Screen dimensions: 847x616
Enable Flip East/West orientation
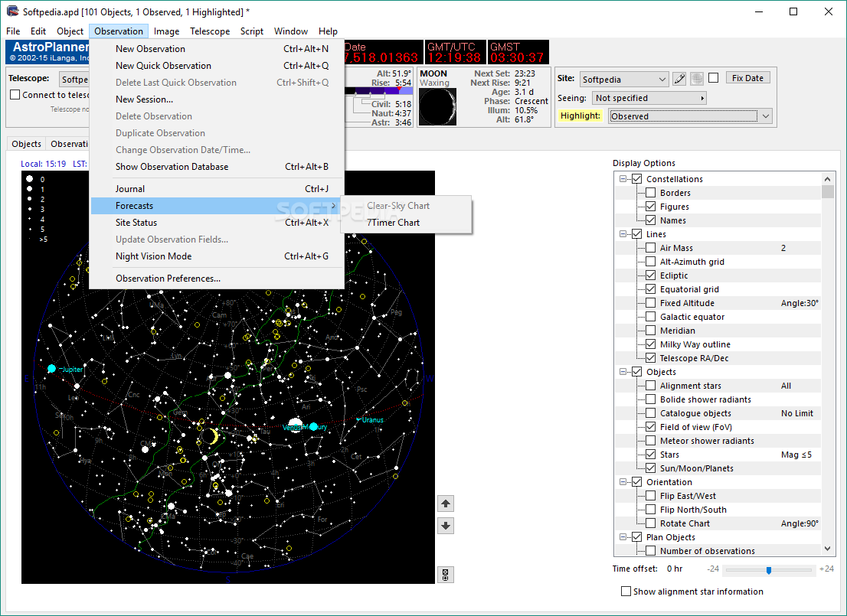point(651,496)
